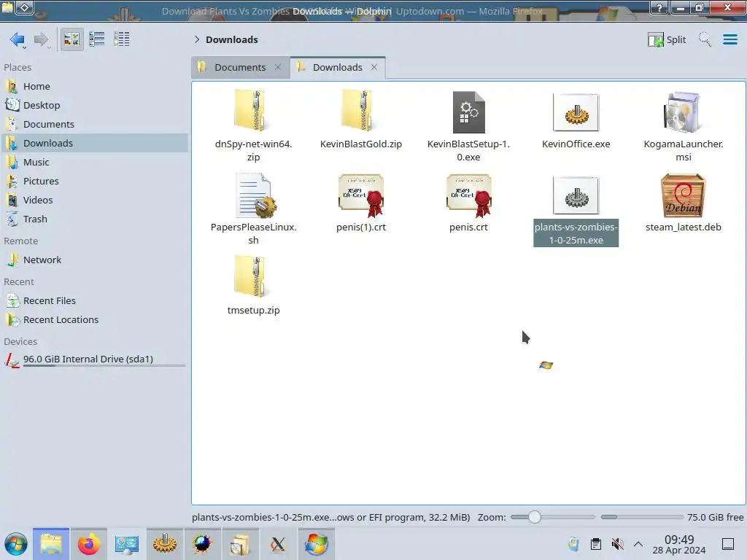Viewport: 747px width, 560px height.
Task: Expand hidden system tray icons arrow
Action: [x=638, y=544]
